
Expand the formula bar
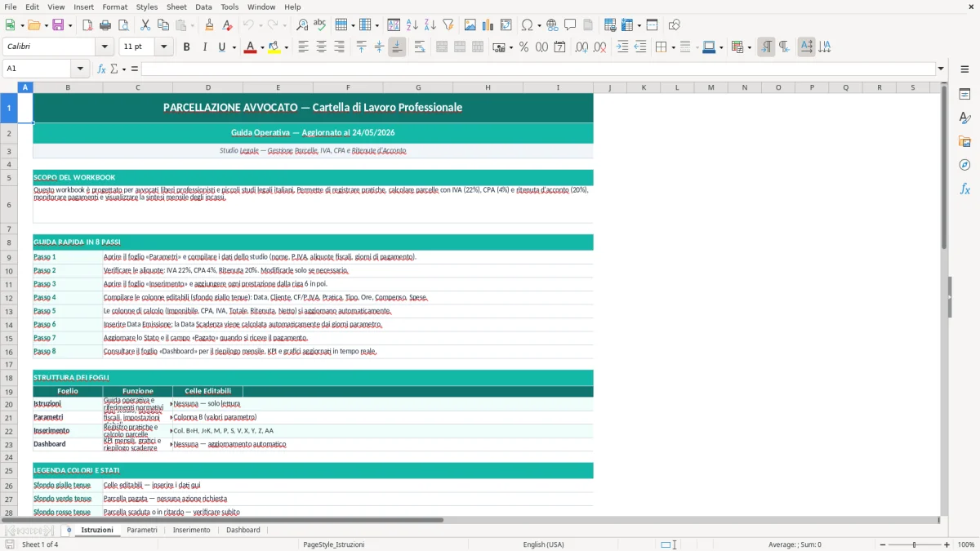[x=941, y=69]
